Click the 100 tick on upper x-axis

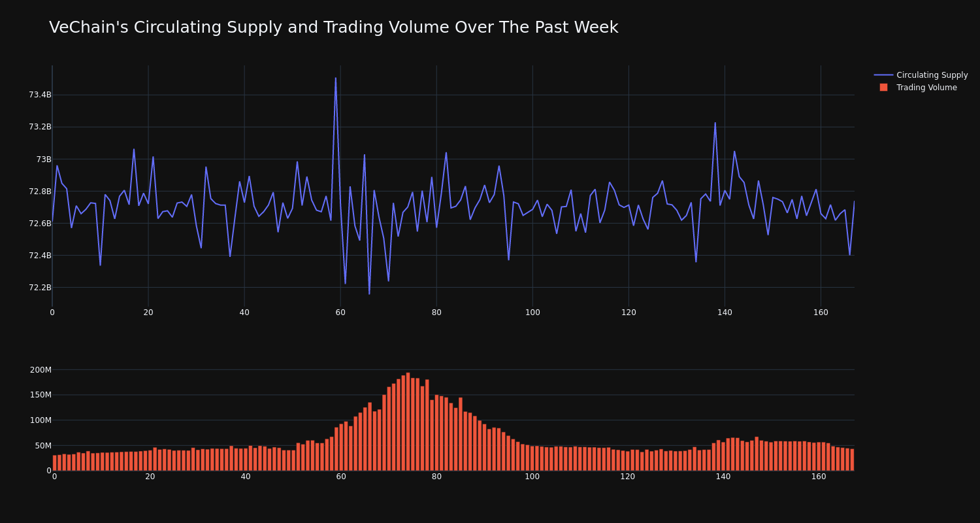(x=532, y=312)
